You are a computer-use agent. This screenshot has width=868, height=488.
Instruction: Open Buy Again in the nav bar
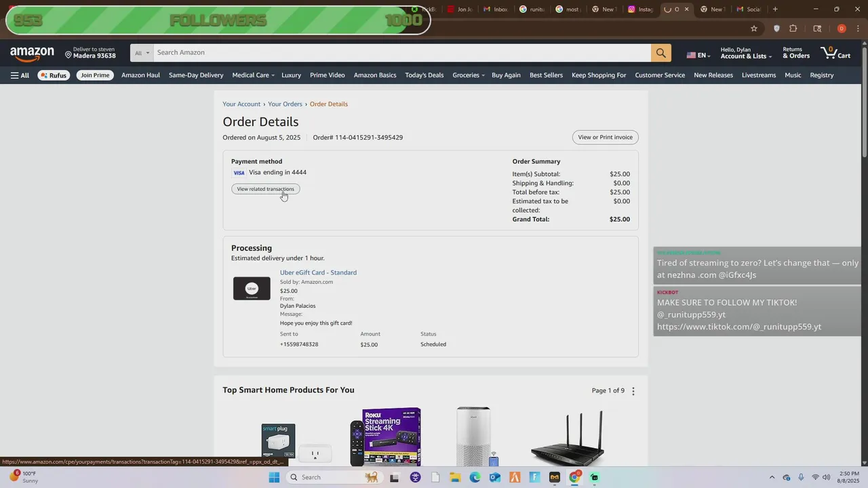[506, 75]
